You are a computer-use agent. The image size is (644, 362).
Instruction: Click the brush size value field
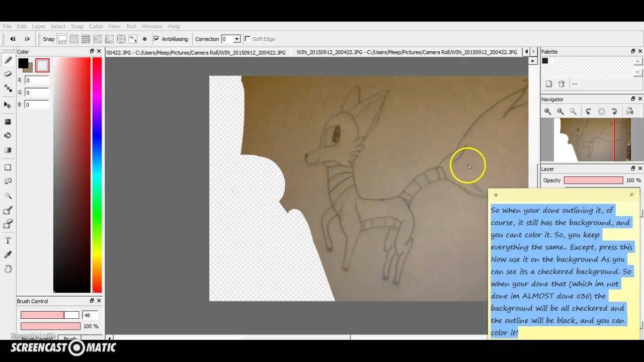point(90,315)
